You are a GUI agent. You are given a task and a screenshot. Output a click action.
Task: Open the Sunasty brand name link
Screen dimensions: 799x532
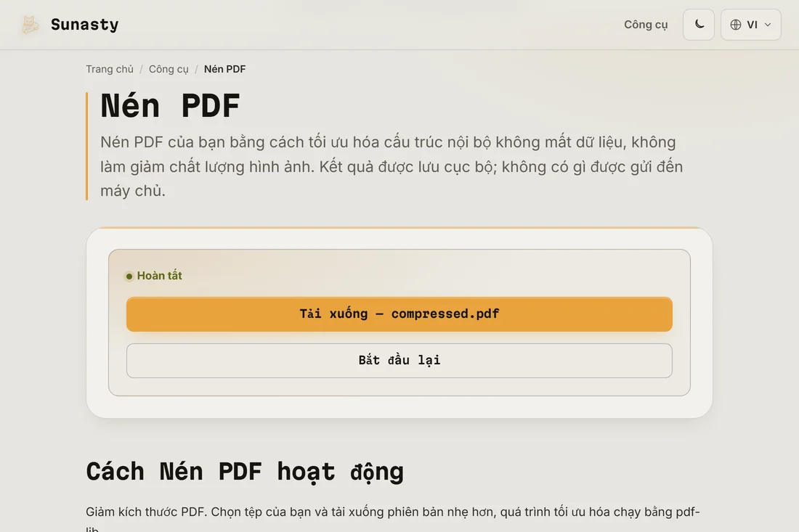tap(84, 25)
